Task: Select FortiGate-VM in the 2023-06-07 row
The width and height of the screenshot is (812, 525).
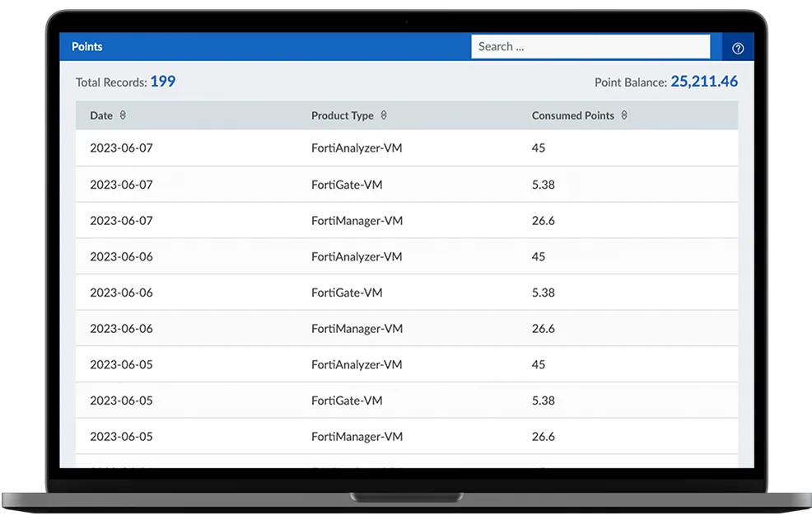Action: [347, 185]
